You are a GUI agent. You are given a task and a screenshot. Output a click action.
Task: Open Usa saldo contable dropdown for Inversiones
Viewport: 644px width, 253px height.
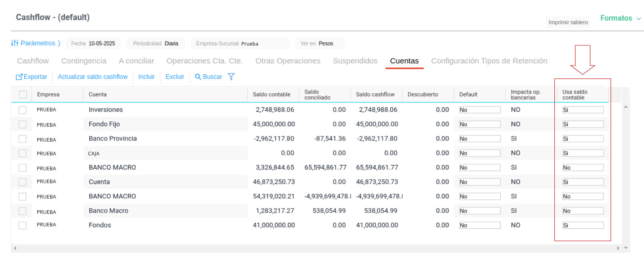[x=583, y=110]
